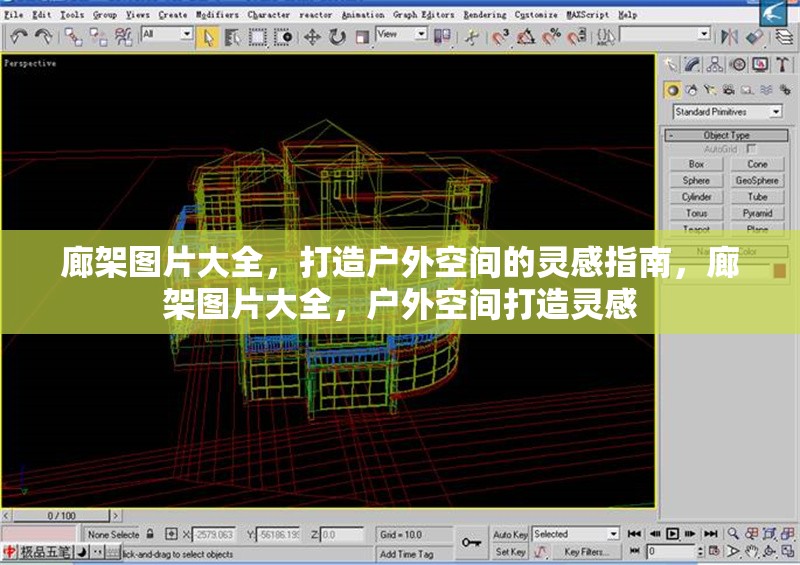The height and width of the screenshot is (565, 800).
Task: Open the Rendering menu
Action: tap(484, 15)
